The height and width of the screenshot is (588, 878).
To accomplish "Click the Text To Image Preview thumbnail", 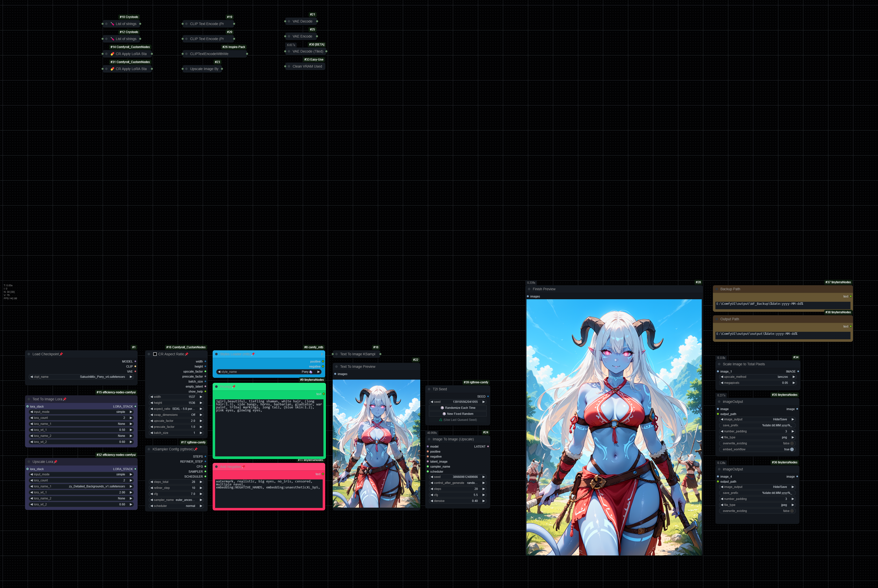I will [x=376, y=444].
